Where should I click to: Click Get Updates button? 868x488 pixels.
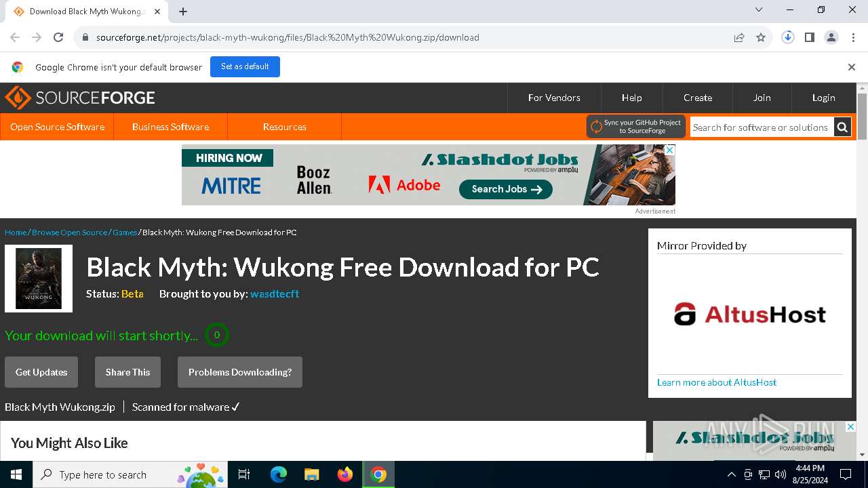coord(41,372)
